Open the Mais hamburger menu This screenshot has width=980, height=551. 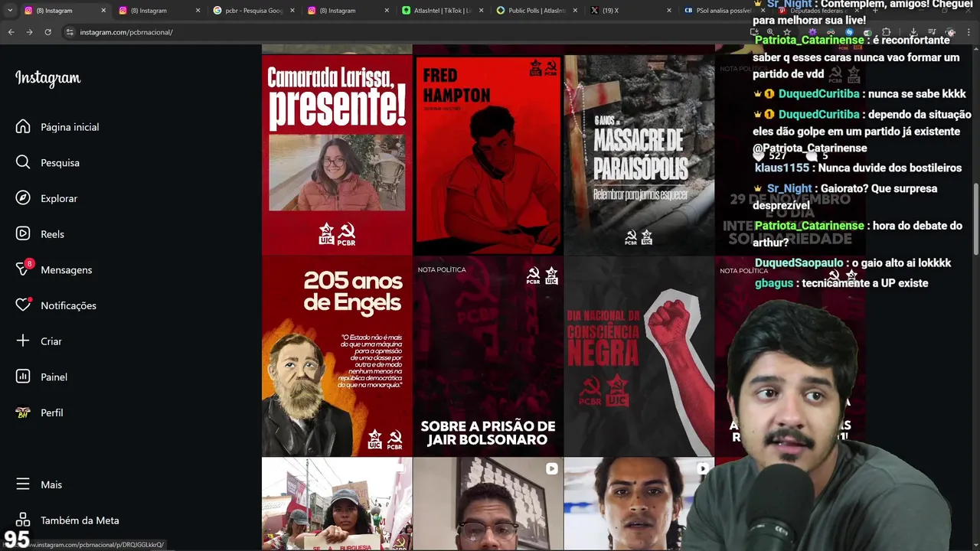pos(23,484)
